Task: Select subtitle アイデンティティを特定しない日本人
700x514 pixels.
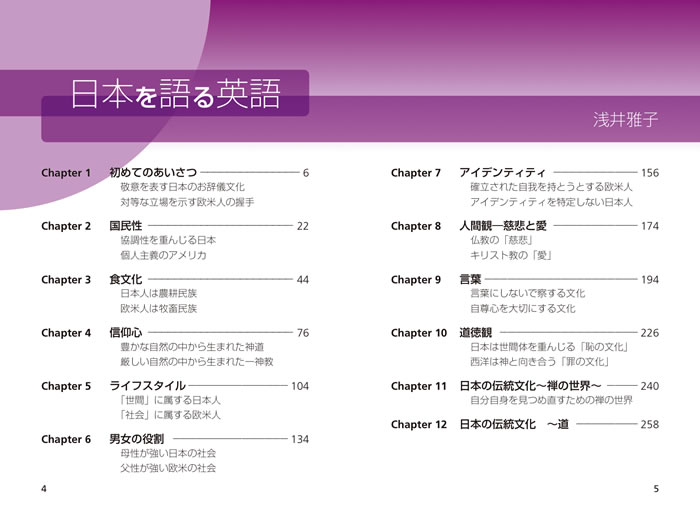Action: pos(551,202)
